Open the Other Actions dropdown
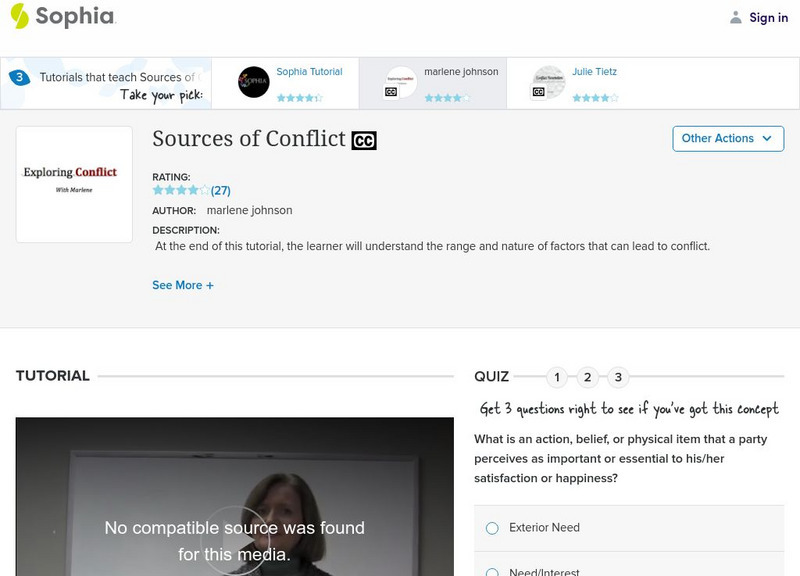 pyautogui.click(x=727, y=138)
